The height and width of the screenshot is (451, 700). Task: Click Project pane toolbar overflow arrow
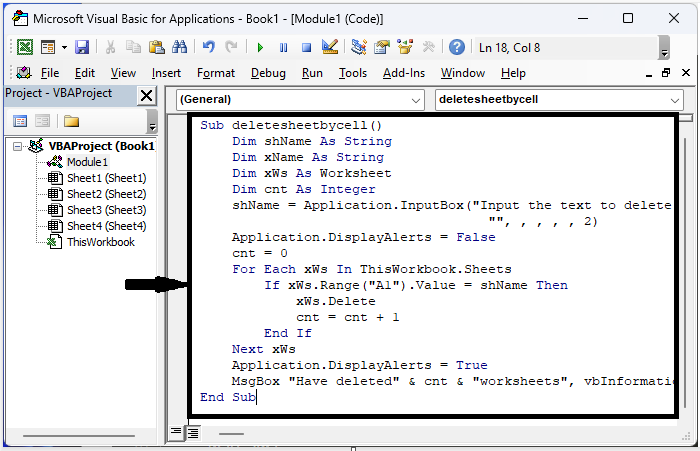[152, 121]
